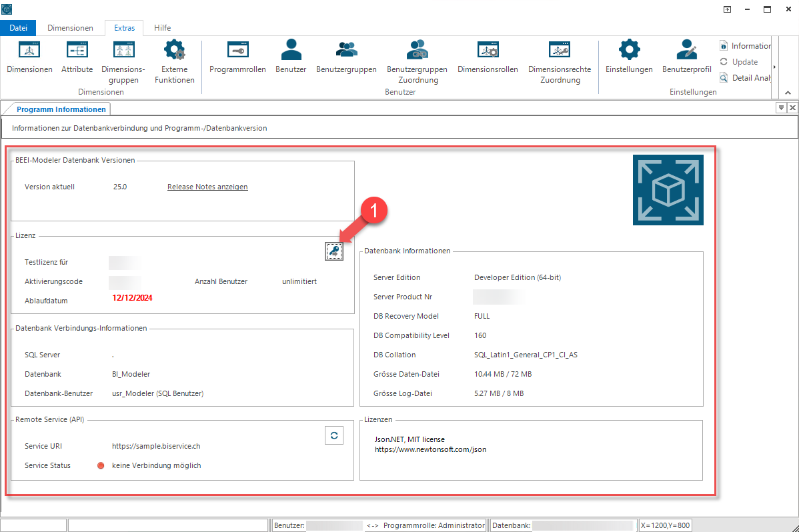The height and width of the screenshot is (532, 799).
Task: Open the Datei menu
Action: coord(18,28)
